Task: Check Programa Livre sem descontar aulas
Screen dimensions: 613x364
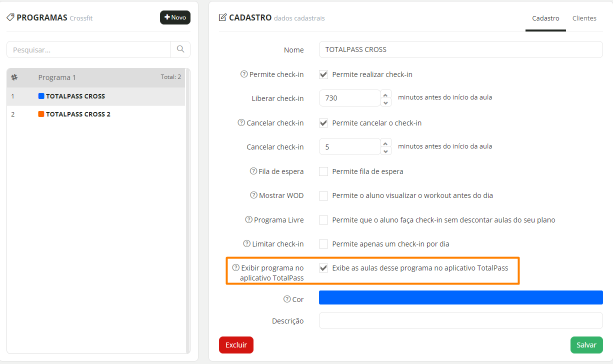Action: click(323, 220)
